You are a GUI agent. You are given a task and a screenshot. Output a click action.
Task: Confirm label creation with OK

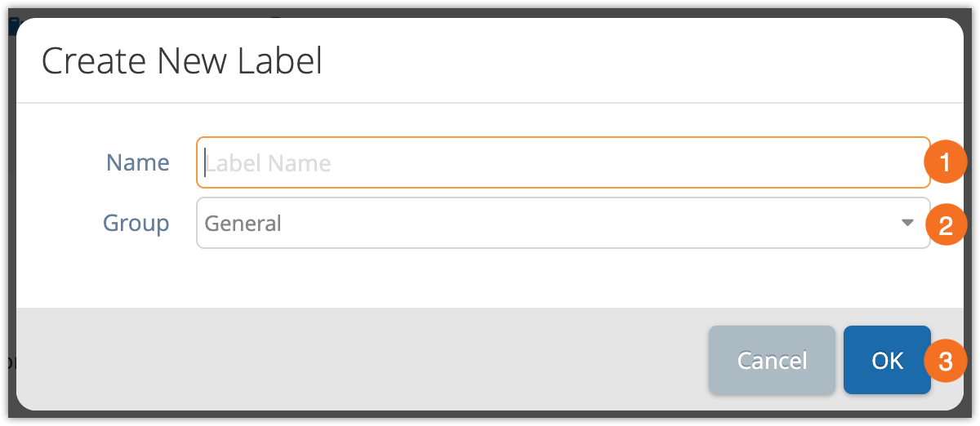click(887, 360)
